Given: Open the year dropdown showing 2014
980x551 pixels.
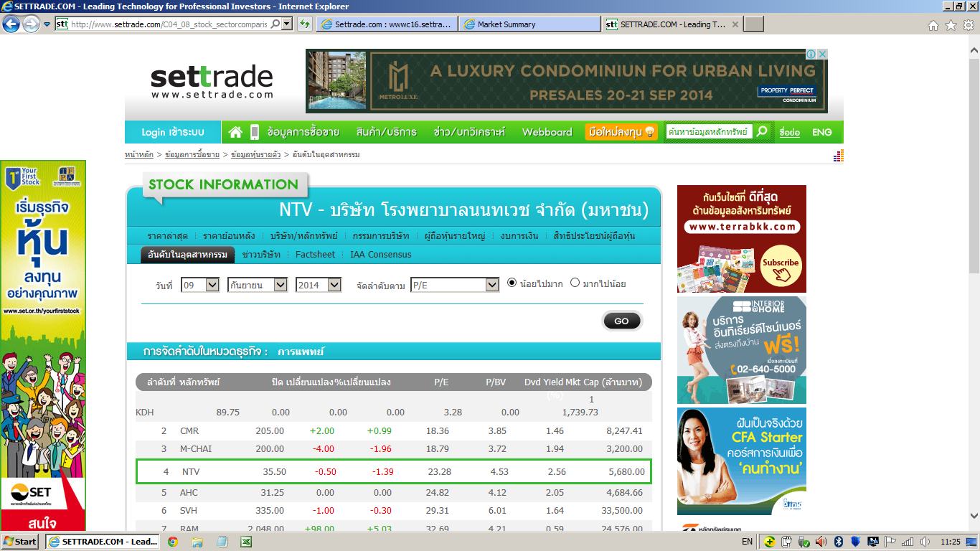Looking at the screenshot, I should (x=319, y=285).
